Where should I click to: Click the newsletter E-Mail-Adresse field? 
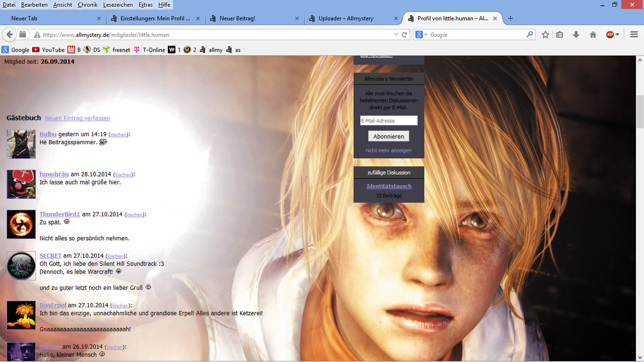[x=389, y=121]
